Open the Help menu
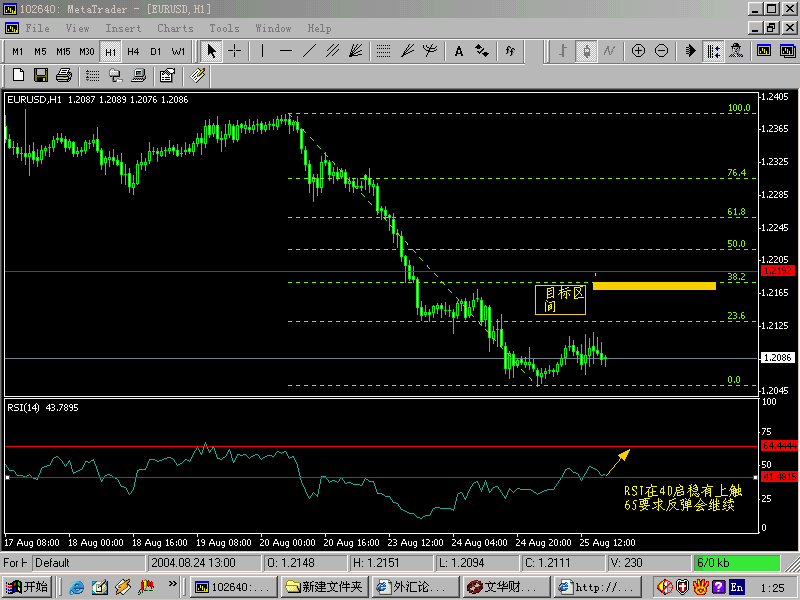800x600 pixels. pyautogui.click(x=319, y=29)
